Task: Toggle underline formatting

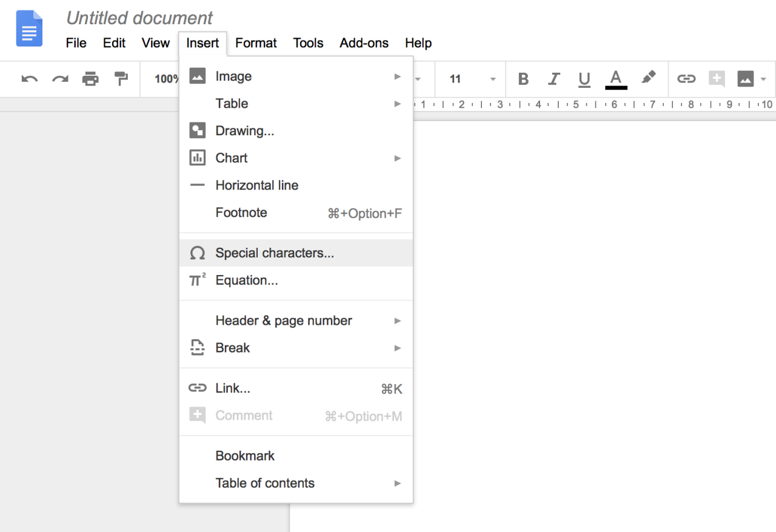Action: pos(584,79)
